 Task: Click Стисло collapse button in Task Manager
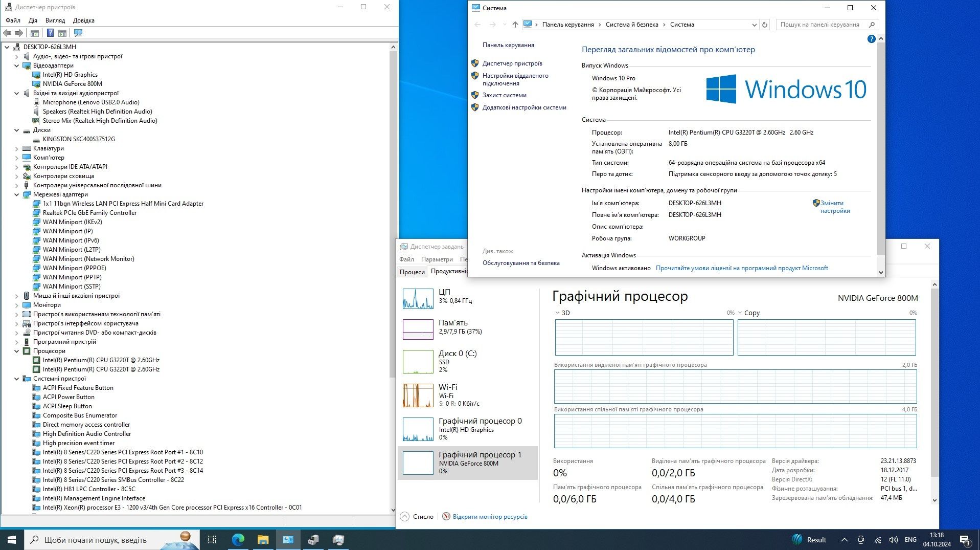point(417,517)
